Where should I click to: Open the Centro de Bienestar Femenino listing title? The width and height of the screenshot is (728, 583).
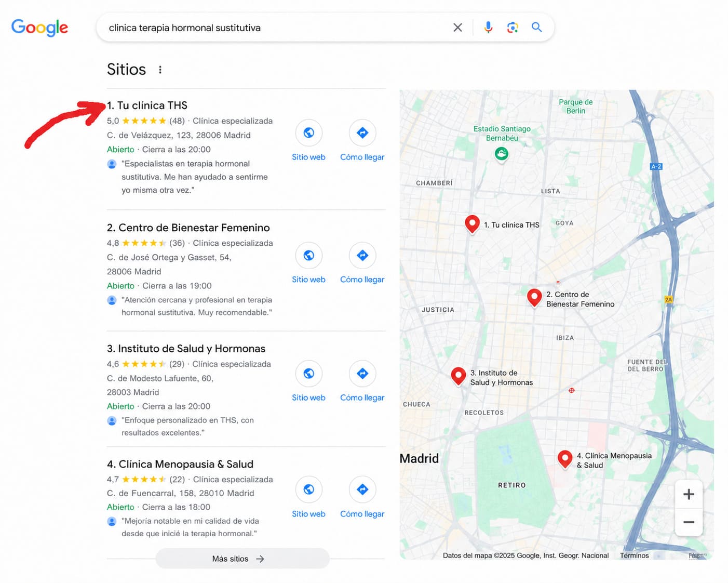tap(188, 228)
